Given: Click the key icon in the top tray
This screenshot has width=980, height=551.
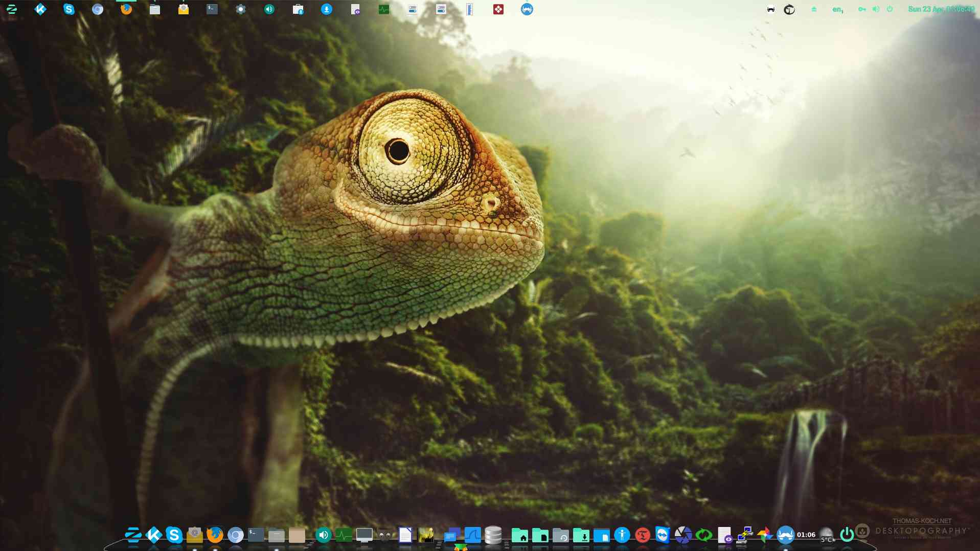Looking at the screenshot, I should (862, 9).
